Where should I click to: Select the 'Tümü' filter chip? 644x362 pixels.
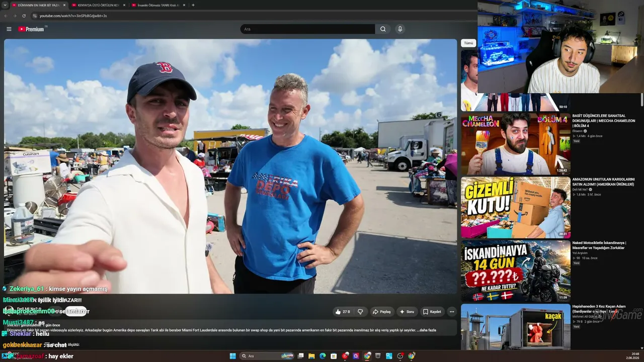[468, 43]
